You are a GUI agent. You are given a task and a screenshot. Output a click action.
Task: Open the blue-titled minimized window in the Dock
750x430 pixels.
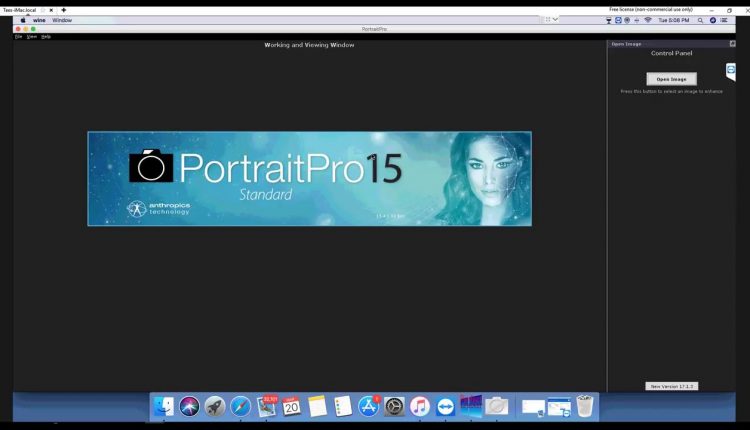pos(559,408)
